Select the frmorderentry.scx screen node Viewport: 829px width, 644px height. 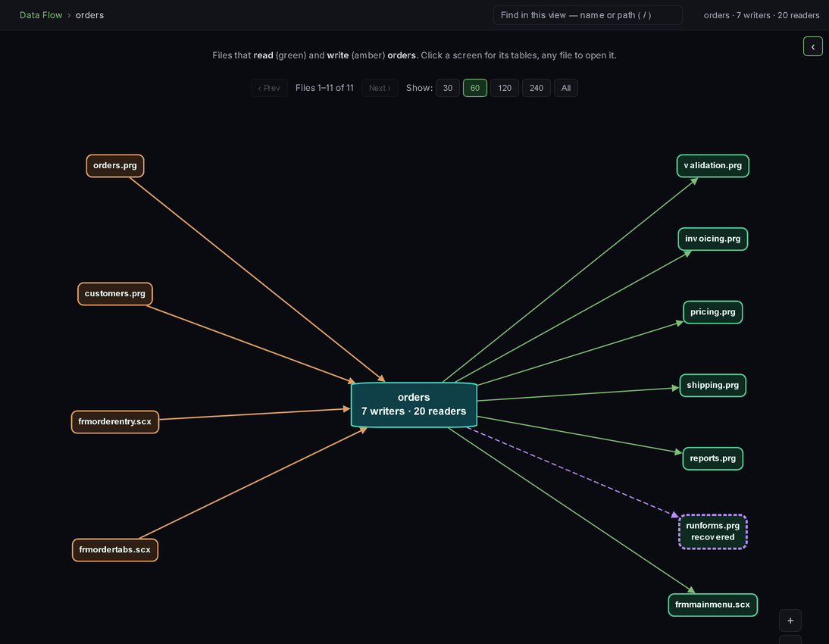[114, 422]
